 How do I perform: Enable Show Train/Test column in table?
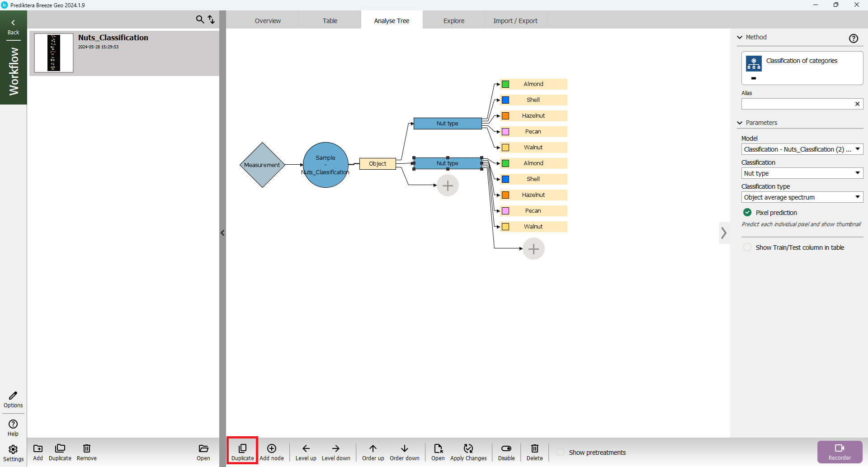(x=747, y=248)
